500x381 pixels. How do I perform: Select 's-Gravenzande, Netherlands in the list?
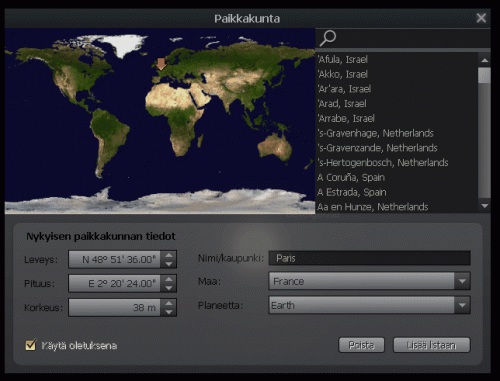[397, 148]
